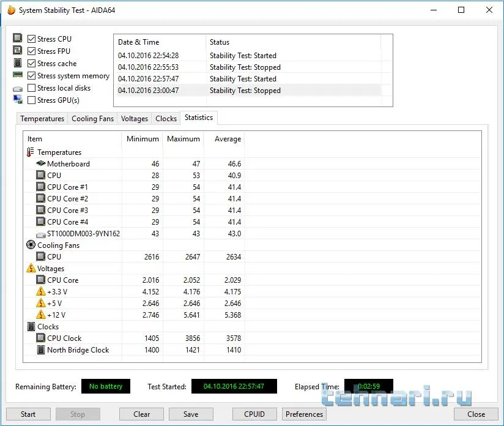
Task: Select the Statistics tab
Action: pyautogui.click(x=199, y=118)
